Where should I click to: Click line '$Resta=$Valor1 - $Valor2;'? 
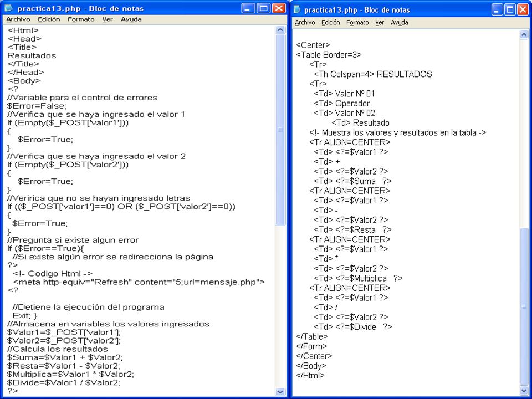pos(63,366)
